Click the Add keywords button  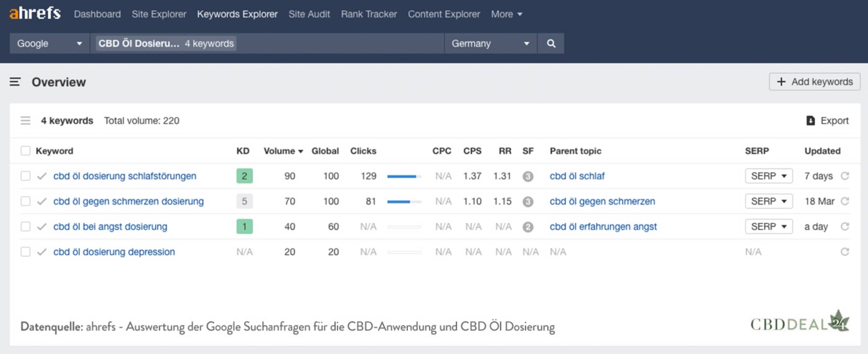(x=814, y=82)
